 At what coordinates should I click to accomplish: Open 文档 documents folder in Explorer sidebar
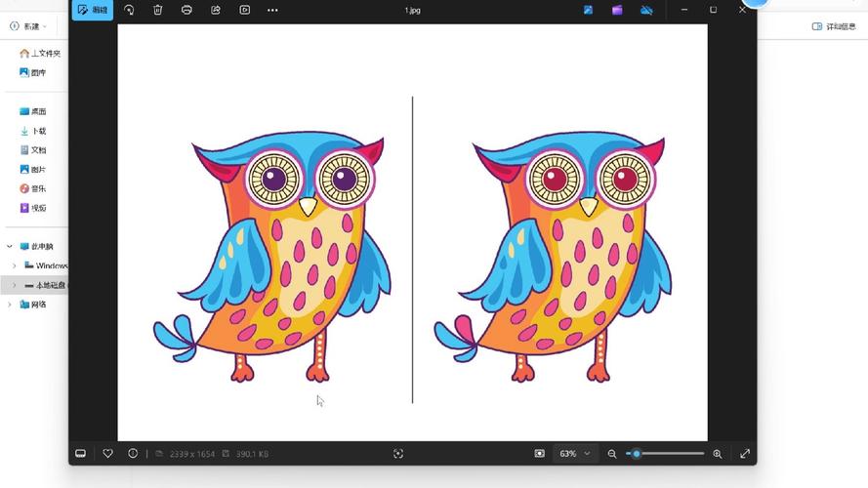click(x=32, y=150)
